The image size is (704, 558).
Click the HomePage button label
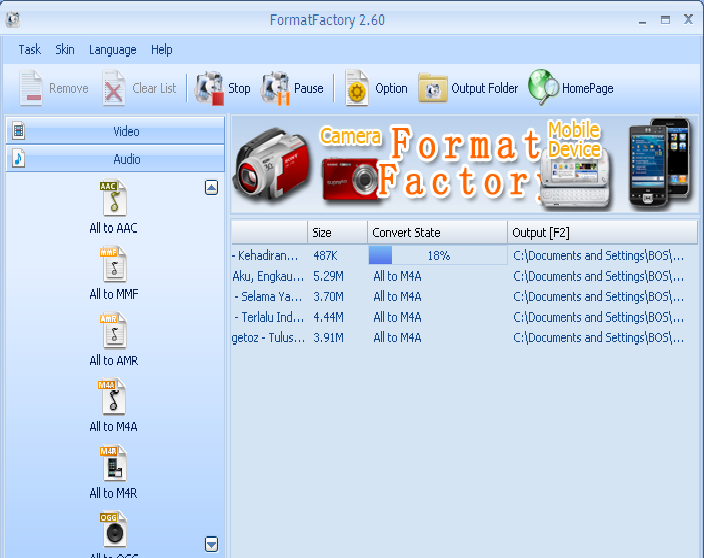tap(588, 89)
